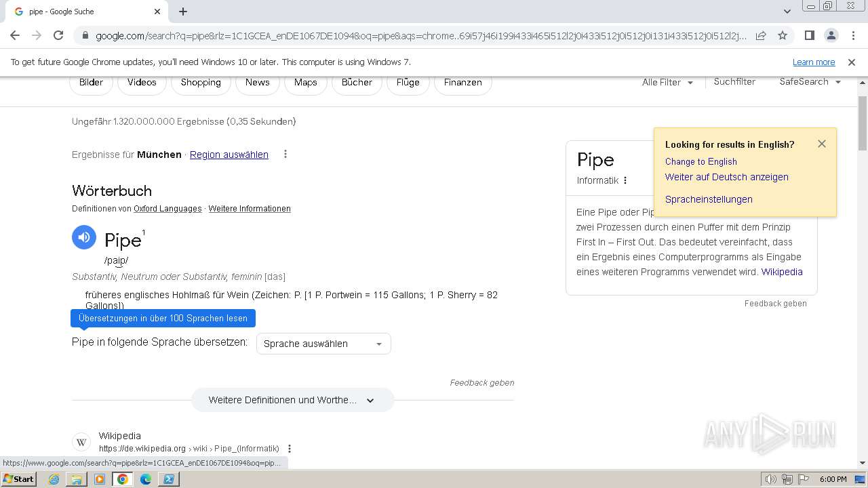Select Weiter auf Deutsch anzeigen
868x488 pixels.
click(727, 177)
